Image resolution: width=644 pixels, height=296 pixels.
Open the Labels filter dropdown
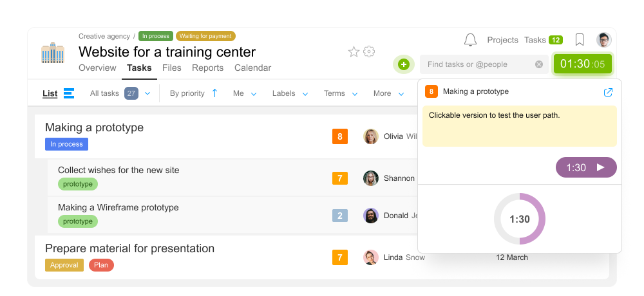290,93
